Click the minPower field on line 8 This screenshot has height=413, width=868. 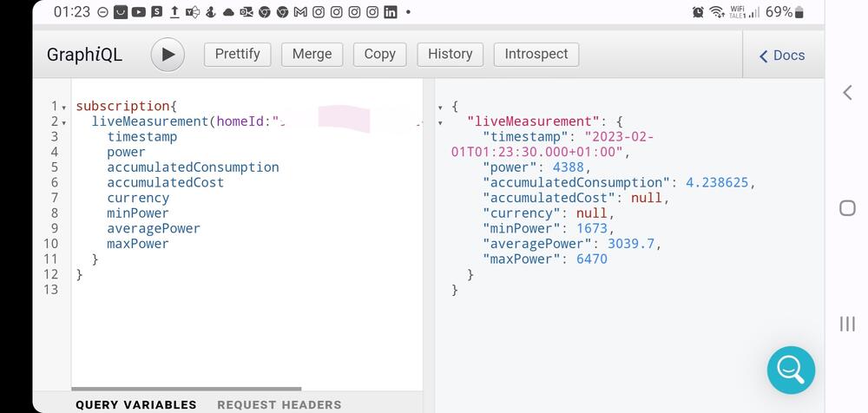(138, 213)
